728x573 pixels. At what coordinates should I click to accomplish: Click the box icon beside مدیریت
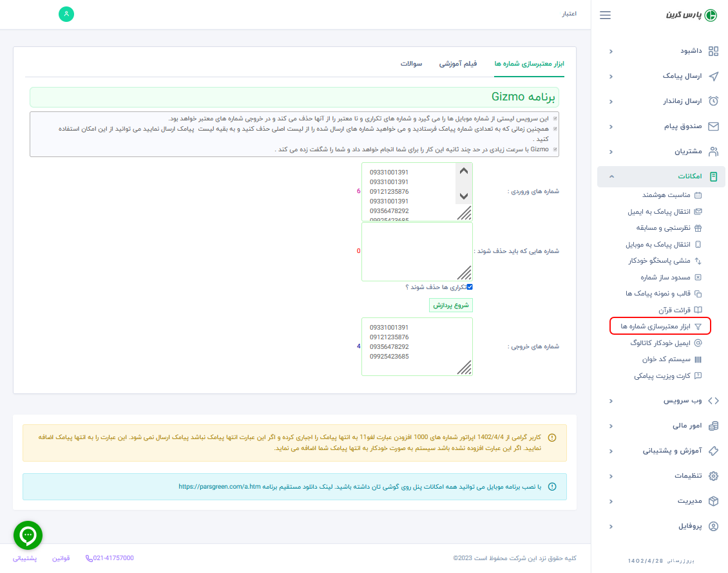click(713, 501)
